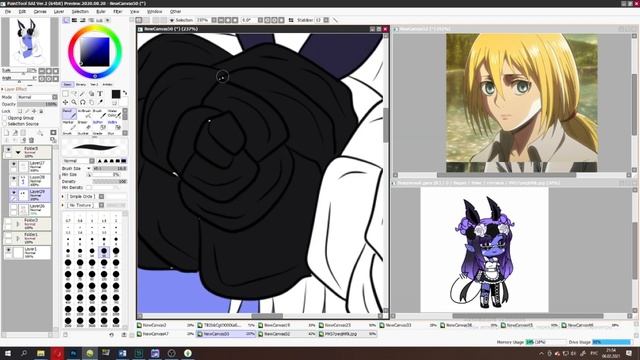This screenshot has width=640, height=360.
Task: Create a new layer folder
Action: [x=23, y=133]
